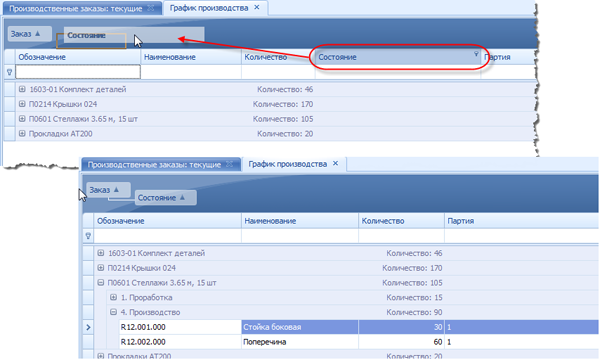Expand the 1. Проработка subgroup
This screenshot has height=360, width=600.
(113, 297)
